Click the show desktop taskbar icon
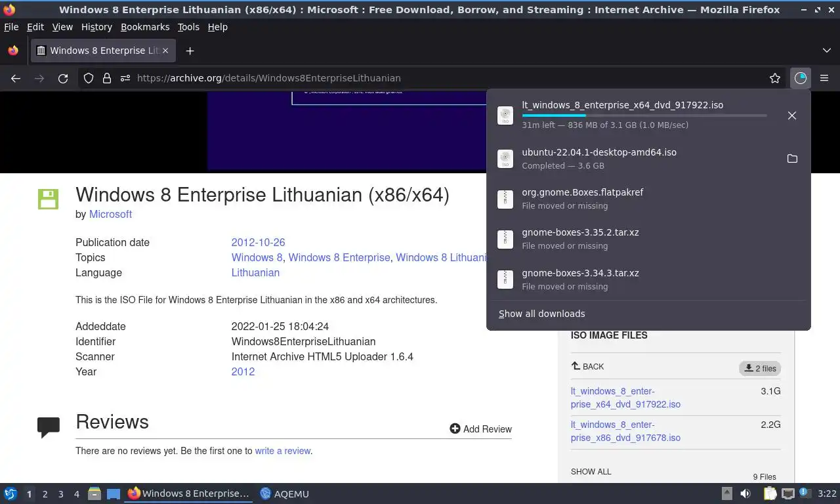 pos(114,493)
